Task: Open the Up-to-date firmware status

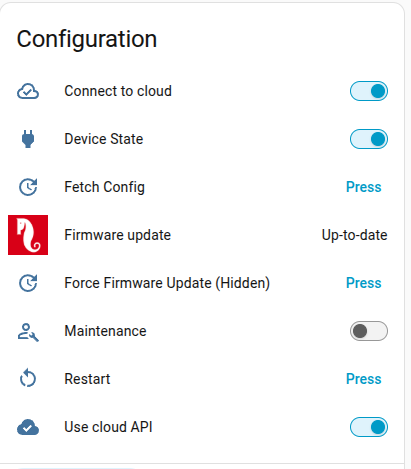Action: (354, 235)
